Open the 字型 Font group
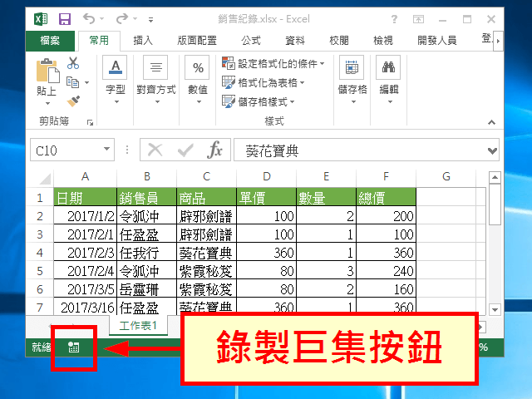 coord(116,80)
